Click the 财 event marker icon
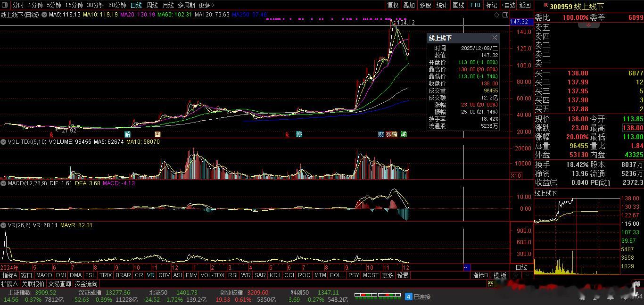This screenshot has width=644, height=305. tap(381, 134)
